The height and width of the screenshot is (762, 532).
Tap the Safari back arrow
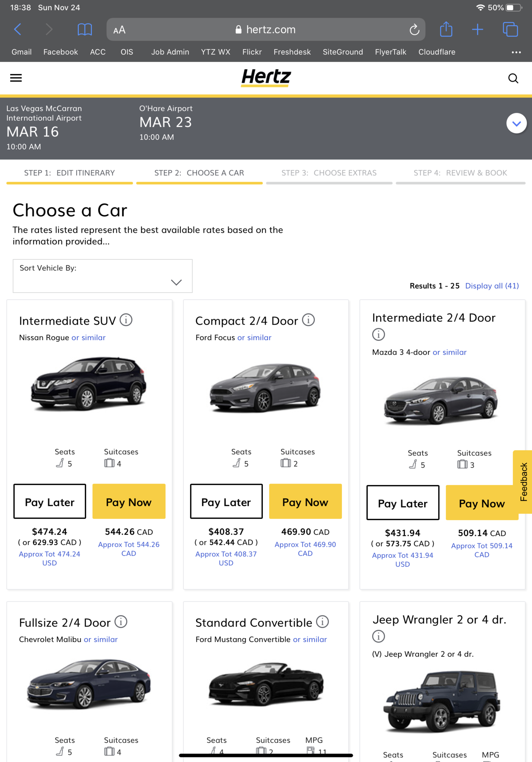click(x=18, y=29)
